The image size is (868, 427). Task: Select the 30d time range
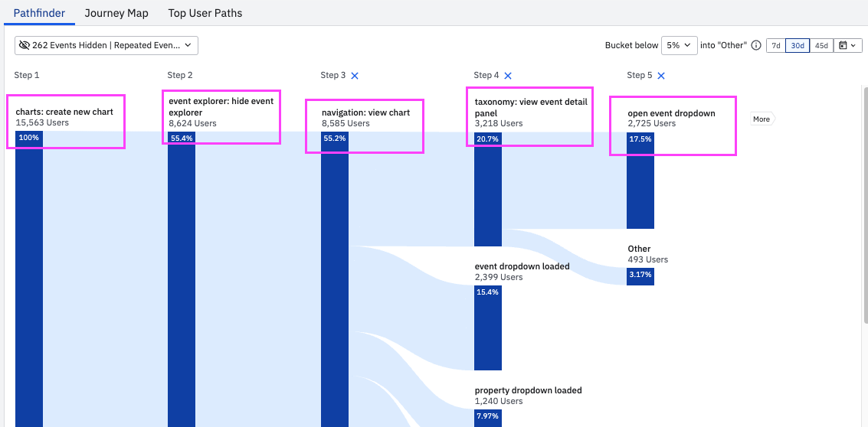[x=798, y=46]
